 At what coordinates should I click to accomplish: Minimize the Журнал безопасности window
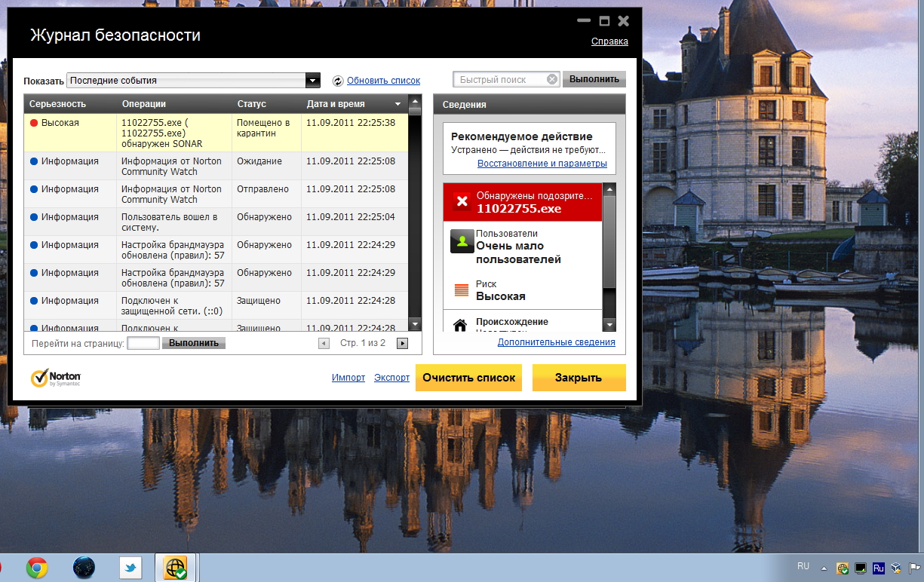coord(583,21)
